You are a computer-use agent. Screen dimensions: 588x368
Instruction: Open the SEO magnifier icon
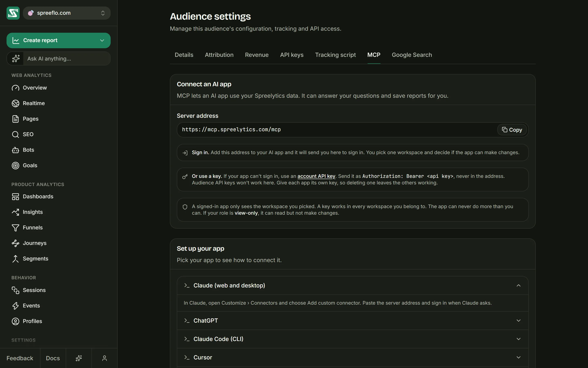pyautogui.click(x=15, y=135)
